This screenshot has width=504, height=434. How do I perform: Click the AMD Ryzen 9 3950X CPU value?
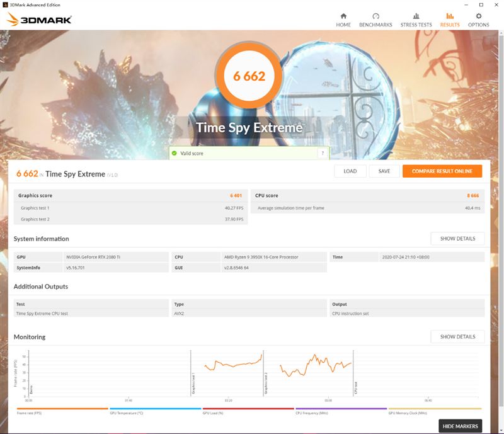[261, 257]
